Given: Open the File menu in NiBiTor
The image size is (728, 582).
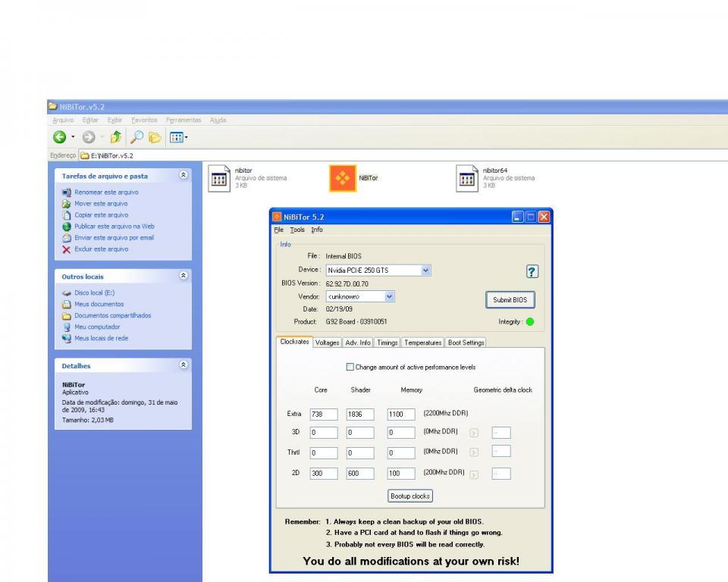Looking at the screenshot, I should [x=278, y=230].
